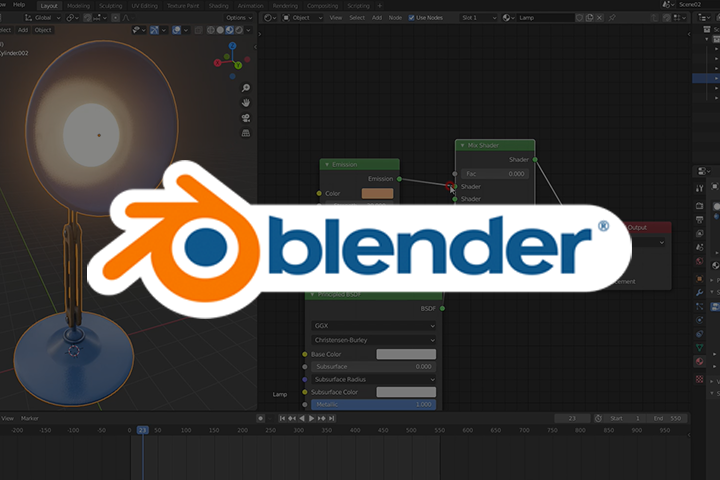
Task: Open the pivot point dropdown
Action: [73, 17]
